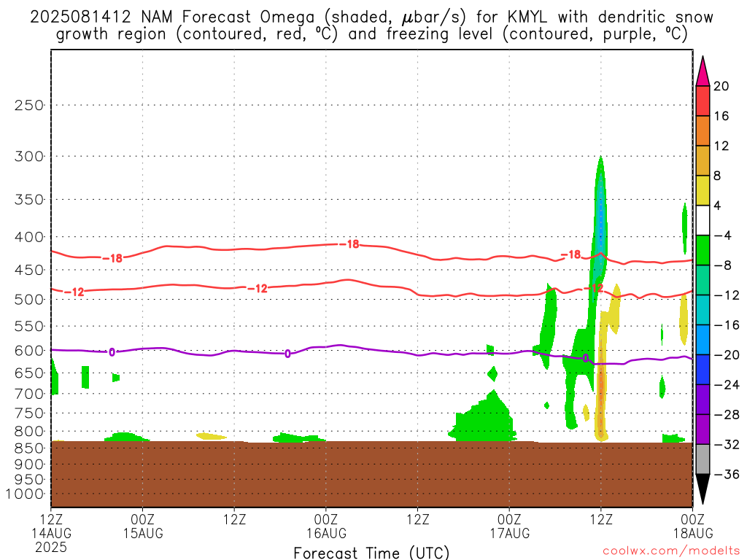Click the chart title line mentioning NAM Forecast Omega
The image size is (747, 560).
point(371,17)
